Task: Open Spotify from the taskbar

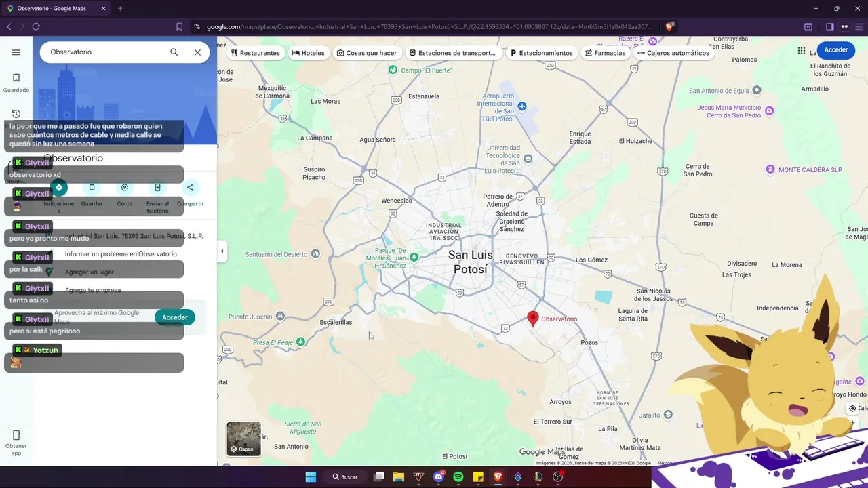Action: click(458, 476)
